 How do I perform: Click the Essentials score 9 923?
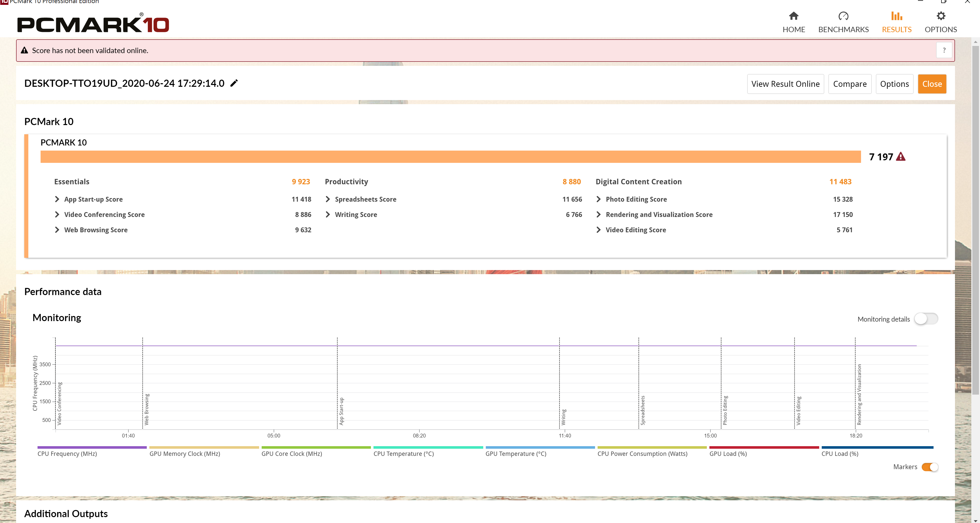[301, 181]
